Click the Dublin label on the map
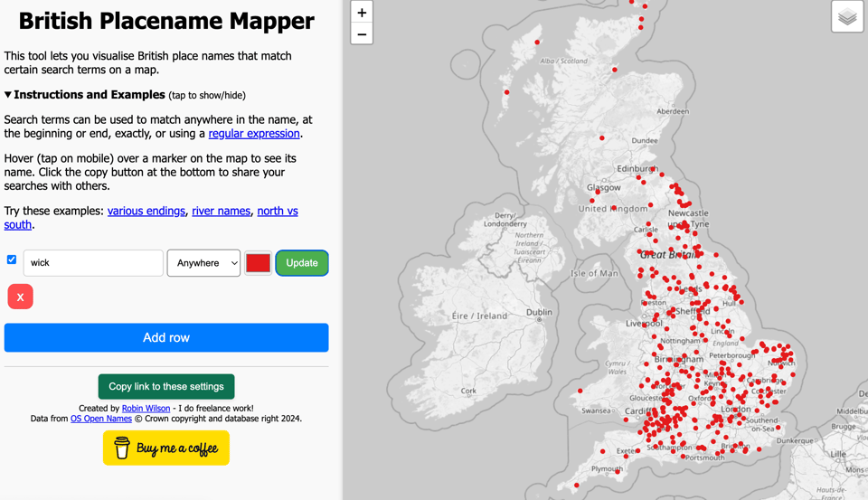 539,312
